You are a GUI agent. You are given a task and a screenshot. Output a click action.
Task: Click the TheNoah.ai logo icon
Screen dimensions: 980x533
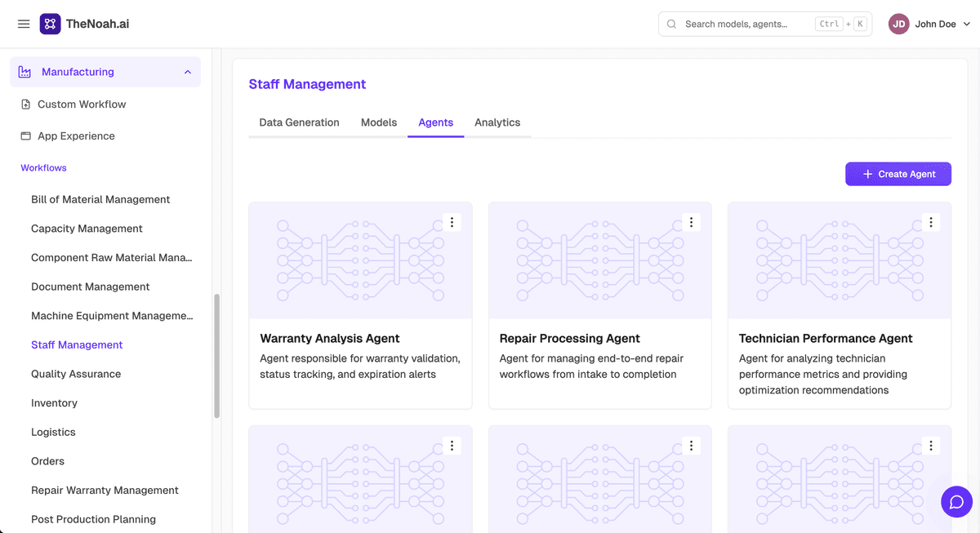point(50,24)
